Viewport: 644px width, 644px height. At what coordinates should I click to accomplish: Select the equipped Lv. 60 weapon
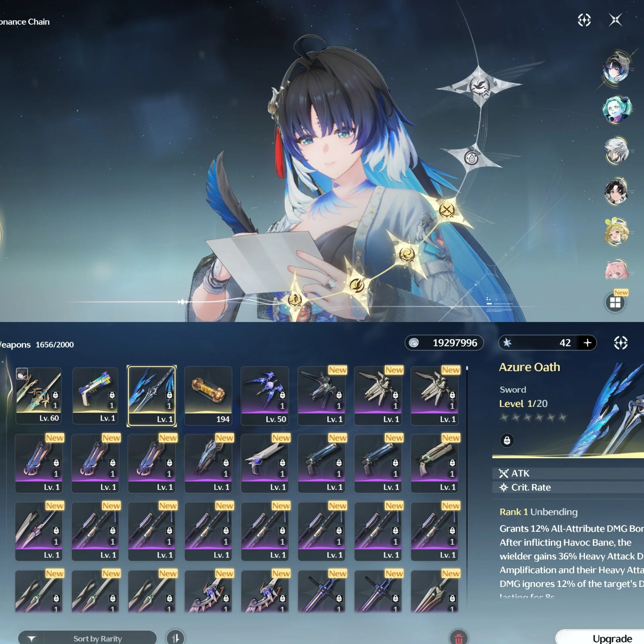39,396
